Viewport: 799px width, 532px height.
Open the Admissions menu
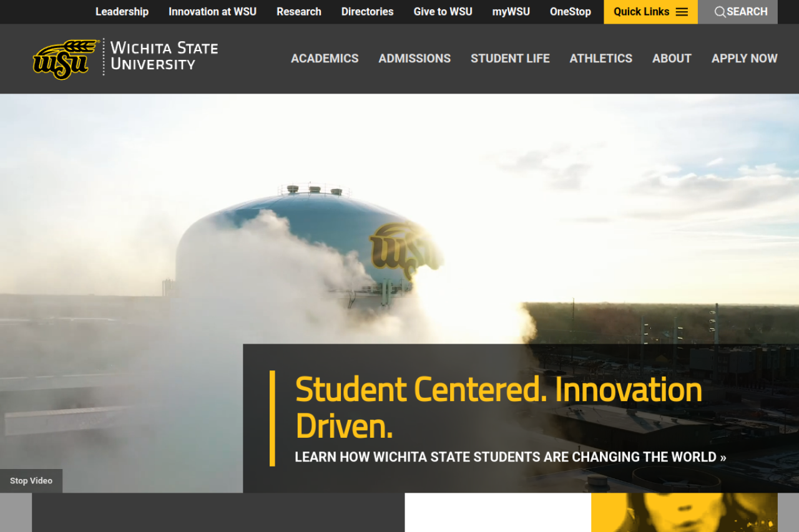click(x=414, y=59)
